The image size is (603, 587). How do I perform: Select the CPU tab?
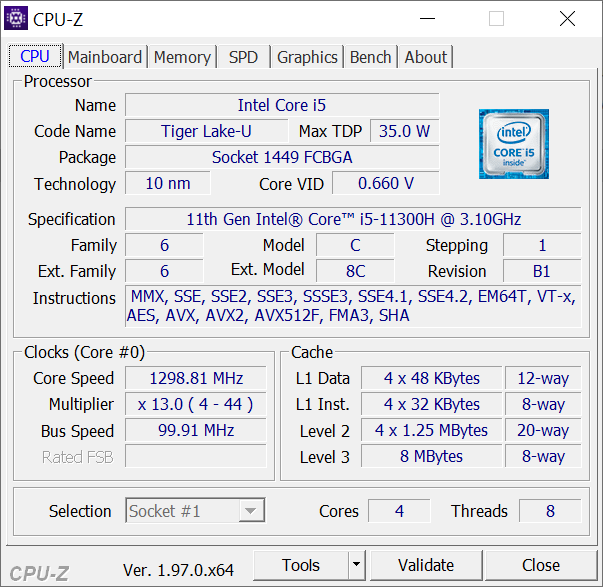point(35,56)
